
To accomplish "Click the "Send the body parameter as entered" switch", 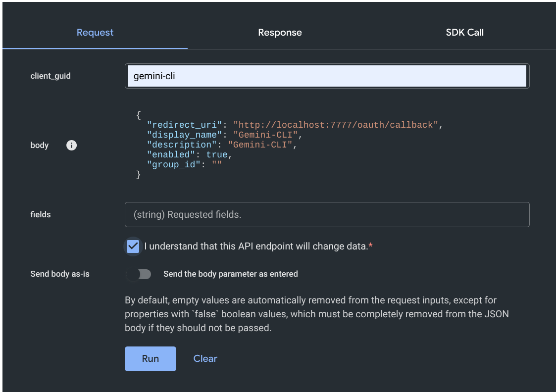I will (x=139, y=274).
